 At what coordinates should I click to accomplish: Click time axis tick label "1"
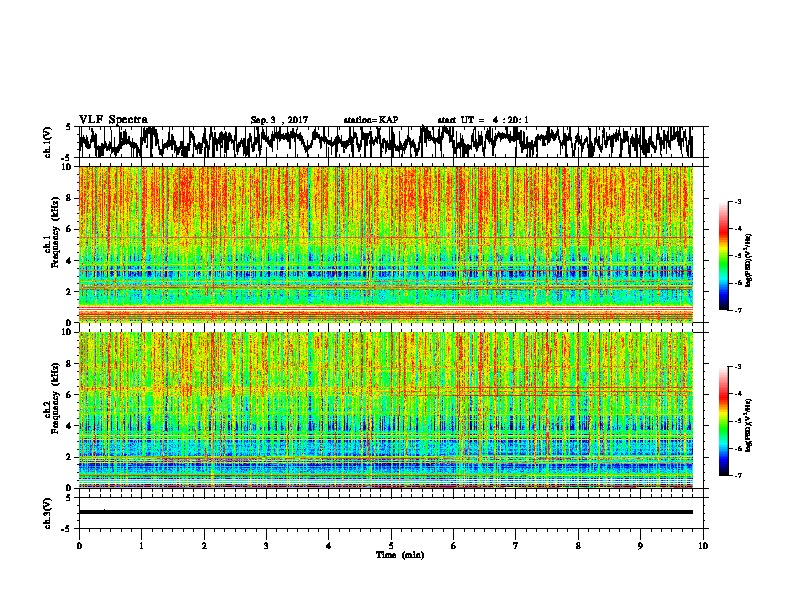coord(141,546)
